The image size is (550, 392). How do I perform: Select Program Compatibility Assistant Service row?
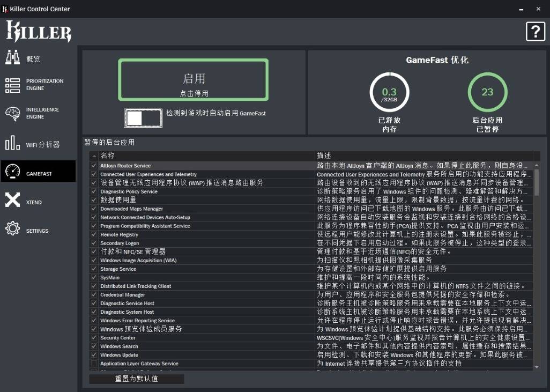(x=311, y=226)
